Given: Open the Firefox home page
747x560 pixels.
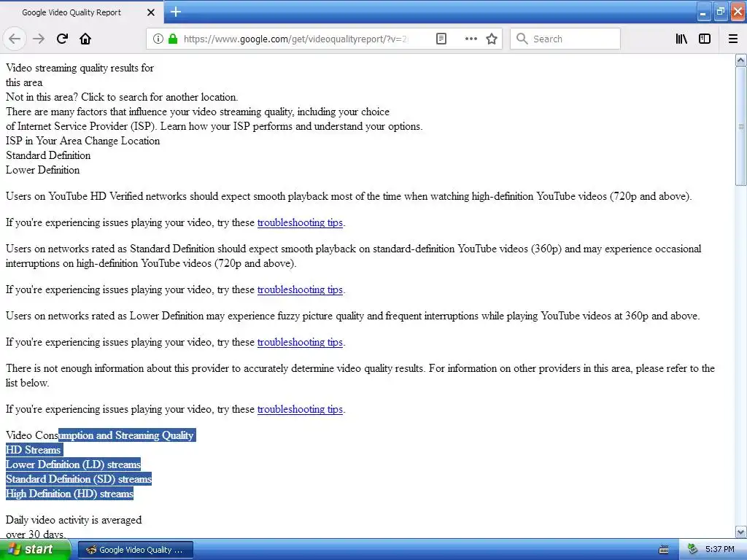Looking at the screenshot, I should pyautogui.click(x=85, y=39).
